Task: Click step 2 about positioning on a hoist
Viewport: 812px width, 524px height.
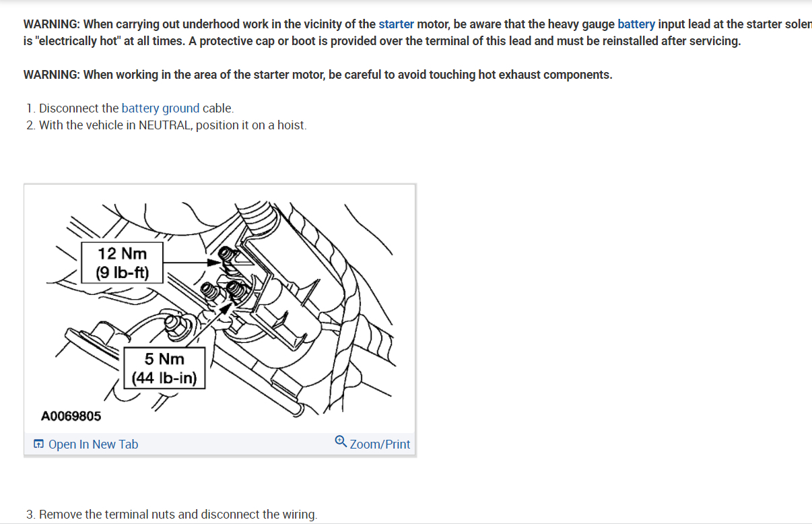Action: click(x=166, y=125)
